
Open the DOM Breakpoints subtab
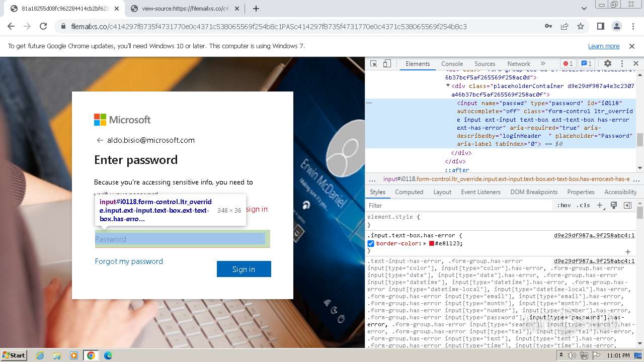pos(534,192)
